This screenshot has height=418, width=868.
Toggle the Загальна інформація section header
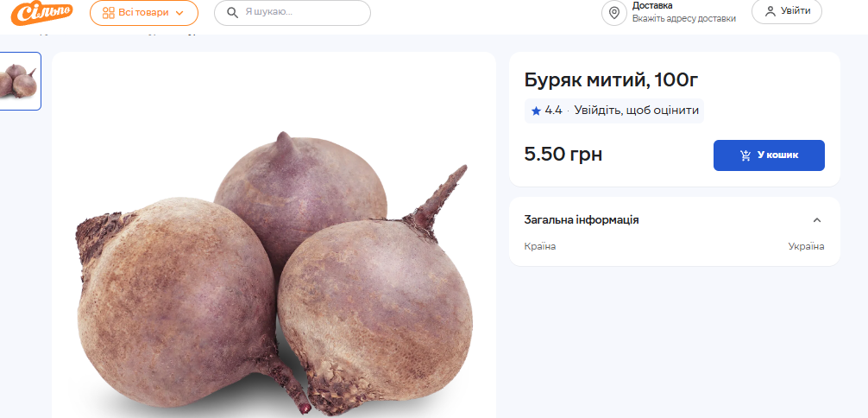pyautogui.click(x=674, y=220)
